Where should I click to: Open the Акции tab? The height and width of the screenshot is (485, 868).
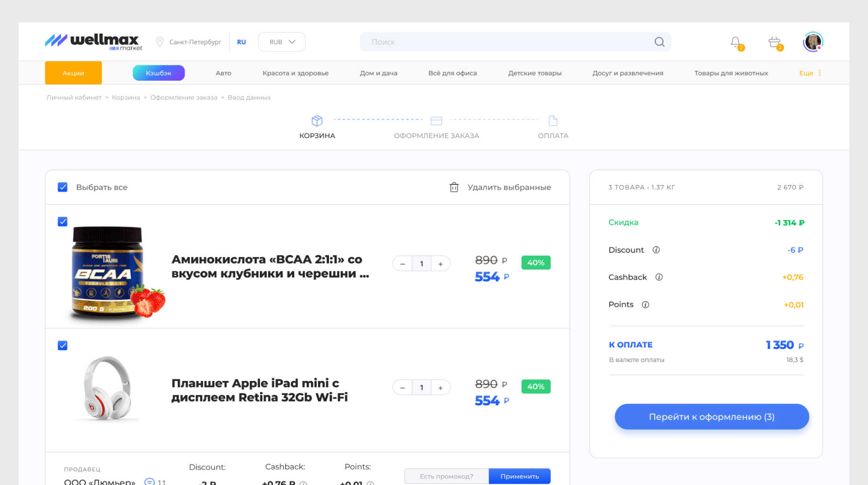pyautogui.click(x=73, y=73)
